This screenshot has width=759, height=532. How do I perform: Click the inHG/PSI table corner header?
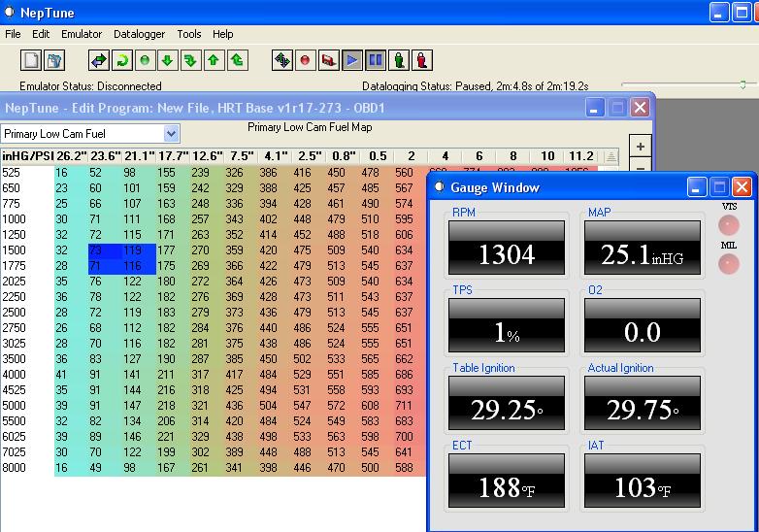27,156
